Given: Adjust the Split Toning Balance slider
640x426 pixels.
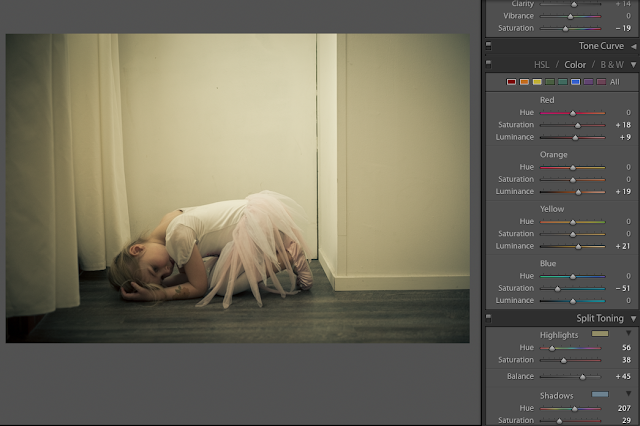Looking at the screenshot, I should [582, 377].
